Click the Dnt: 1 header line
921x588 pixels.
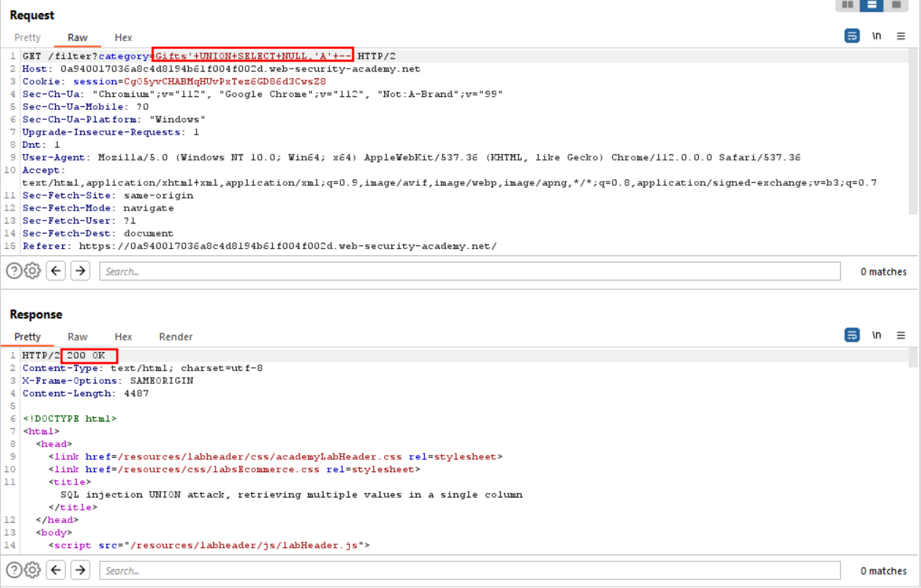(41, 145)
